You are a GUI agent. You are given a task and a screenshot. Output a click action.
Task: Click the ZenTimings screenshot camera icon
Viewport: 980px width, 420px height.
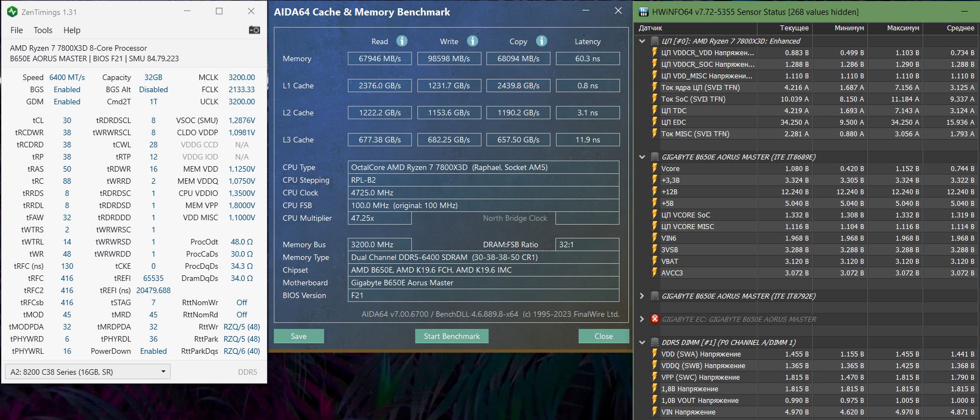coord(255,30)
